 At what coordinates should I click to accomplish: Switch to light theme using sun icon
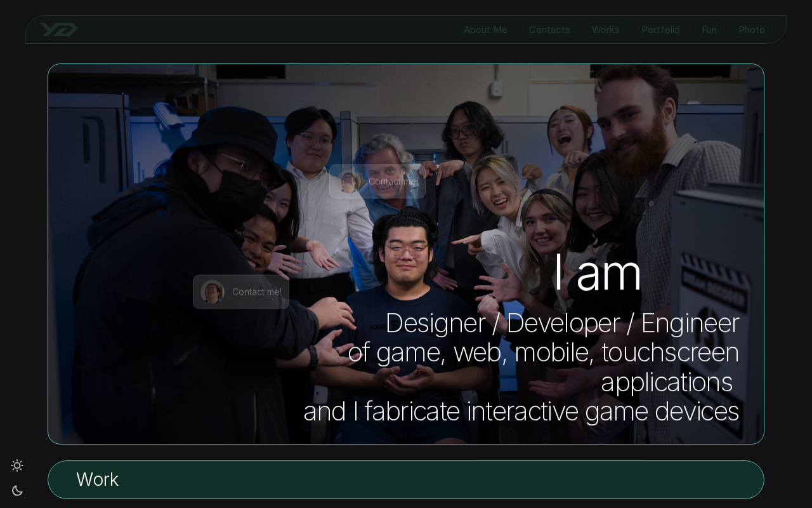point(17,465)
